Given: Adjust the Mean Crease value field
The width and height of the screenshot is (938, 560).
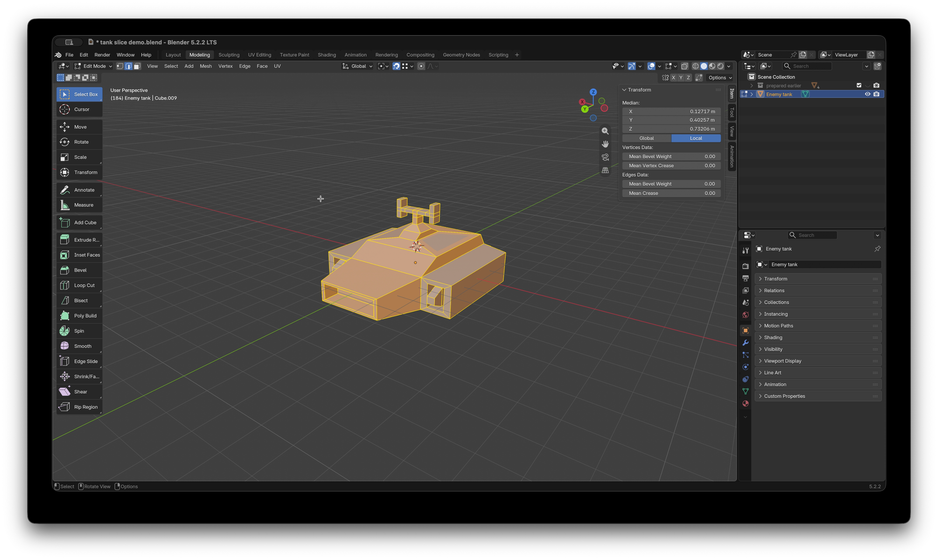Looking at the screenshot, I should pyautogui.click(x=671, y=193).
